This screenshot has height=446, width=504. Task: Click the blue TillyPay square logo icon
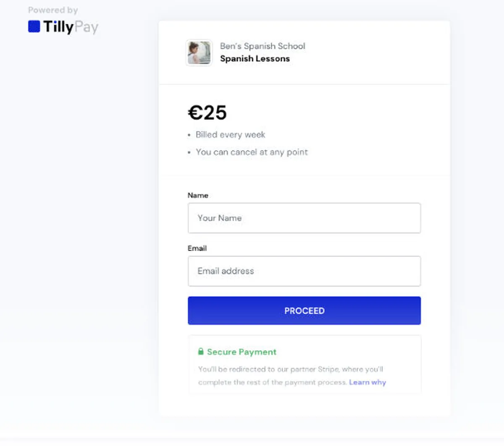click(34, 26)
